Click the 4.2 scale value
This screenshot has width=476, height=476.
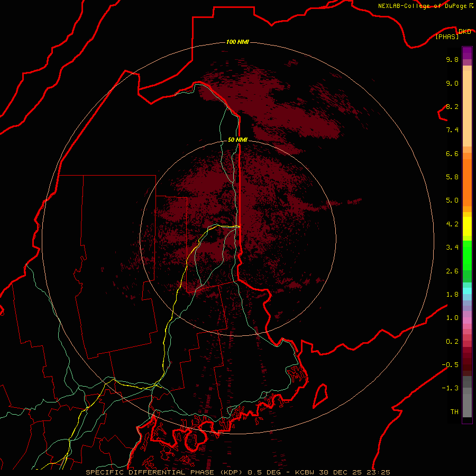tap(452, 224)
